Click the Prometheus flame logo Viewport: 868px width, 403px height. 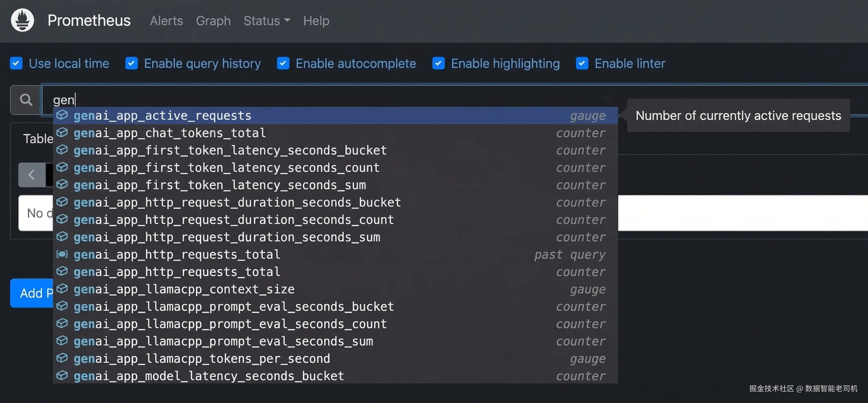coord(22,20)
